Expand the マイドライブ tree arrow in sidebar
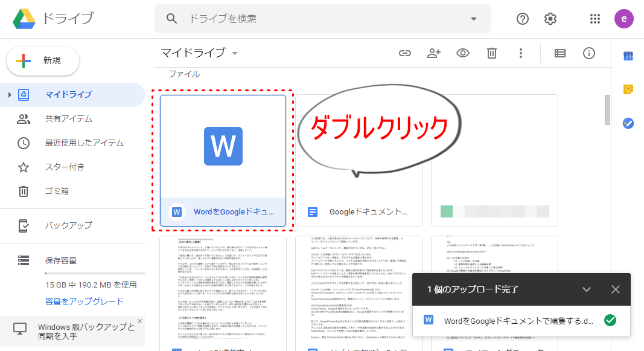 click(10, 95)
